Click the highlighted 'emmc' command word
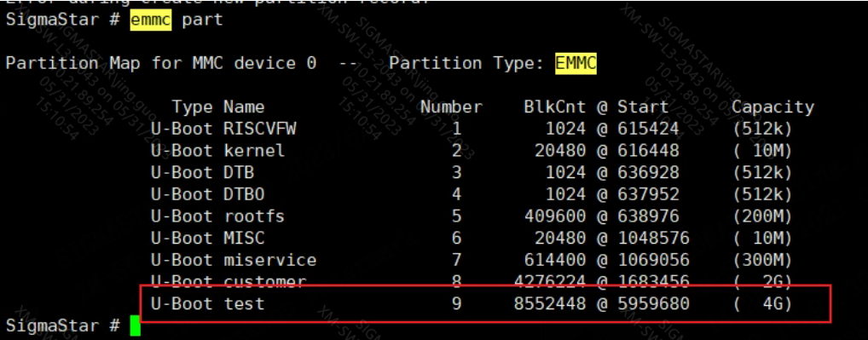This screenshot has width=868, height=340. coord(151,20)
